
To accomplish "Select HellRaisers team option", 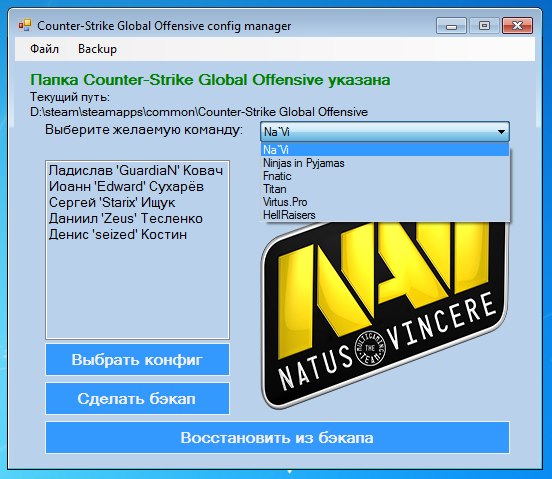I will 385,215.
